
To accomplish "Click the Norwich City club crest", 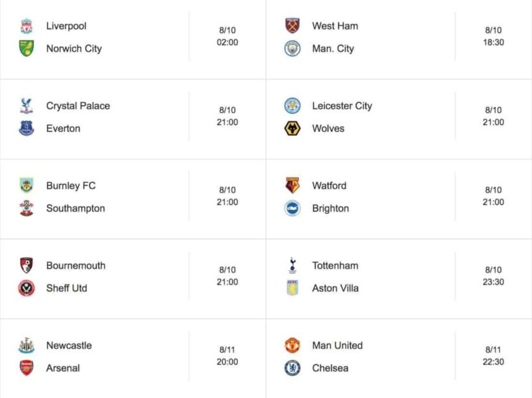I will tap(26, 49).
